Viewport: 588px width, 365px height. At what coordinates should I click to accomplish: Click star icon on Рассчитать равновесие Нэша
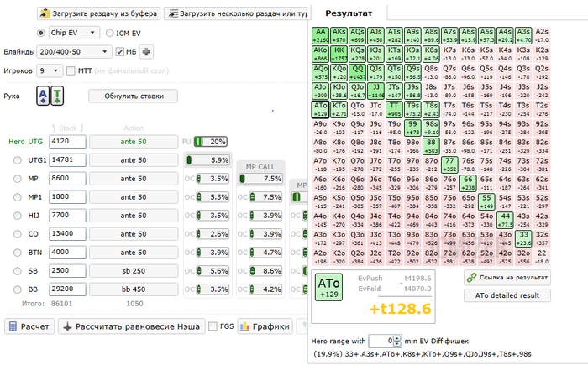coord(67,326)
